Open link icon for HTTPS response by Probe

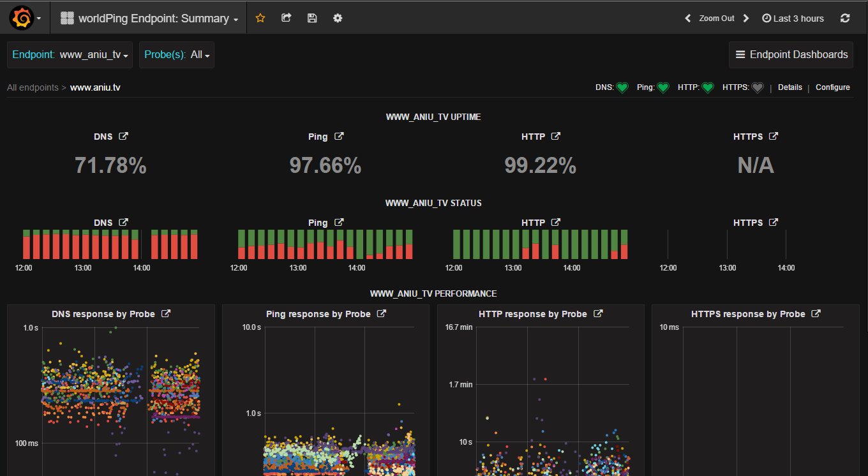[816, 313]
